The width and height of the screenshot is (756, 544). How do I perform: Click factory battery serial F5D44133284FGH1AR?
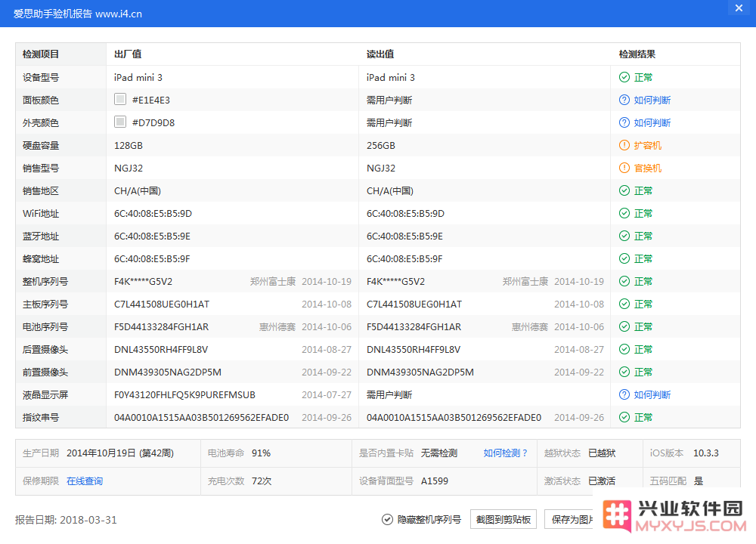click(x=161, y=326)
